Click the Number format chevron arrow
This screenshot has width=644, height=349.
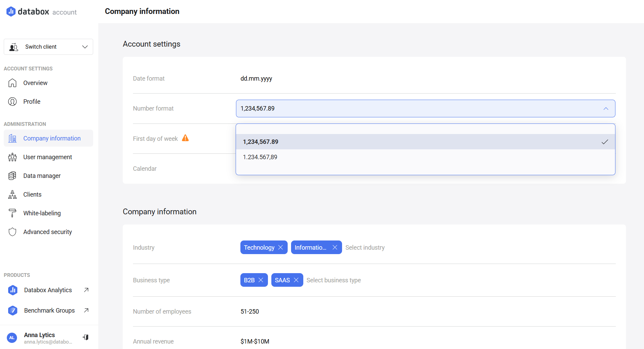(606, 109)
